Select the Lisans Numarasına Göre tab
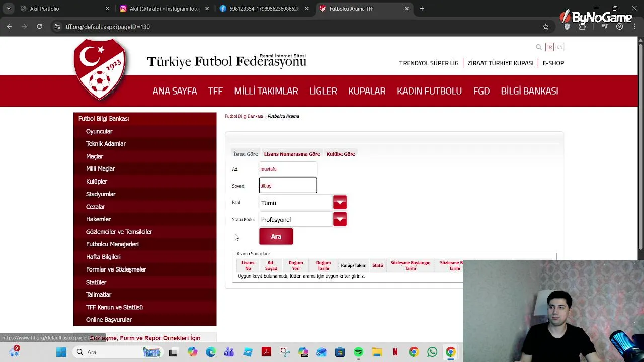 coord(292,154)
